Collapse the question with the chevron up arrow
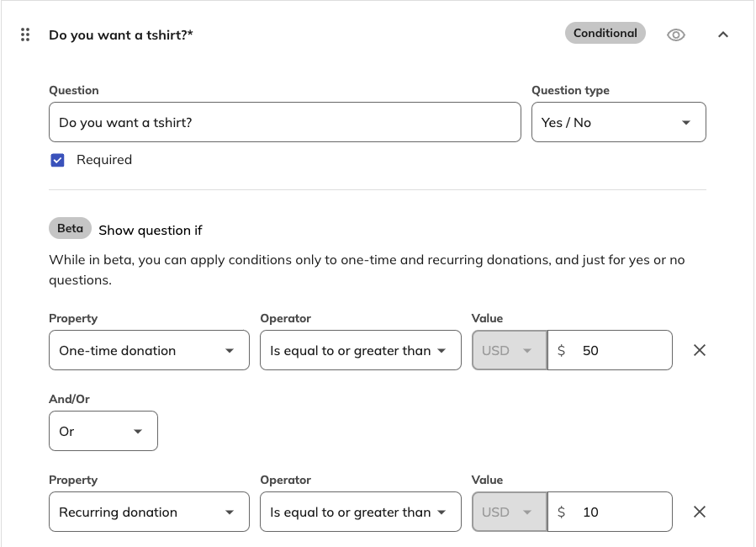Screen dimensions: 756x547 (722, 35)
